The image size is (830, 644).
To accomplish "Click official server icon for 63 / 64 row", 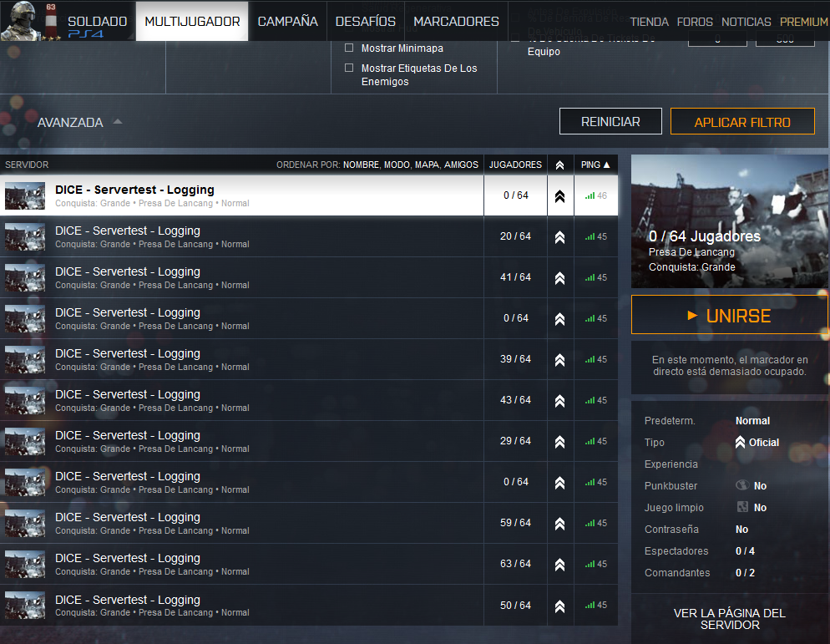I will pyautogui.click(x=559, y=565).
